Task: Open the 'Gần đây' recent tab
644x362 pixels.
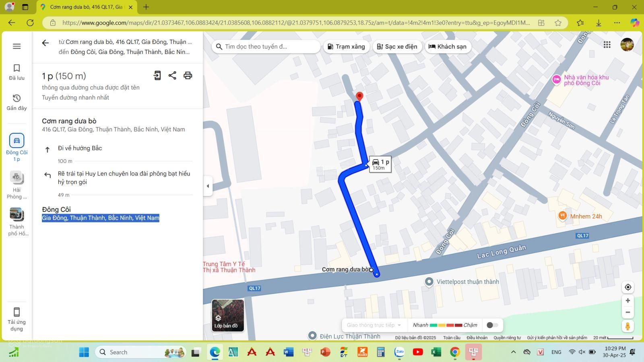Action: pos(17,102)
